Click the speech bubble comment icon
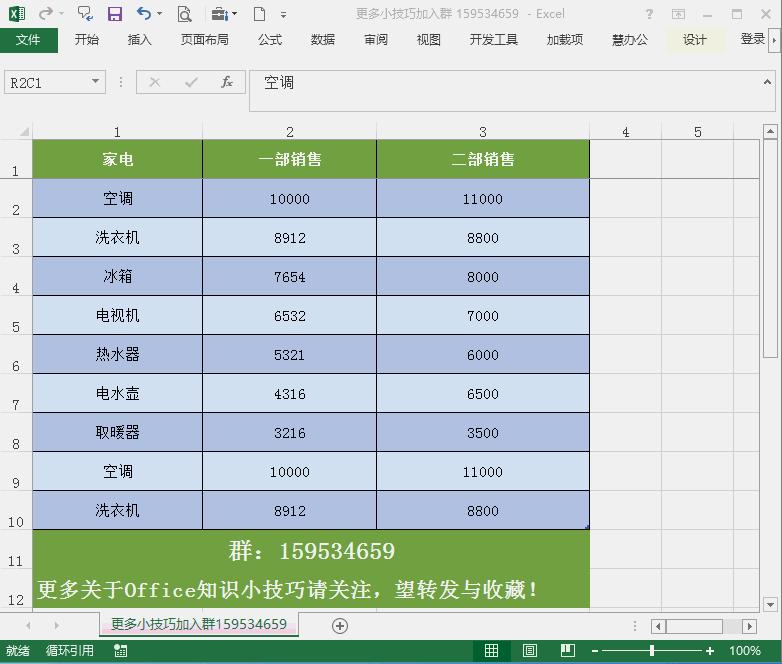782x664 pixels. pyautogui.click(x=85, y=13)
